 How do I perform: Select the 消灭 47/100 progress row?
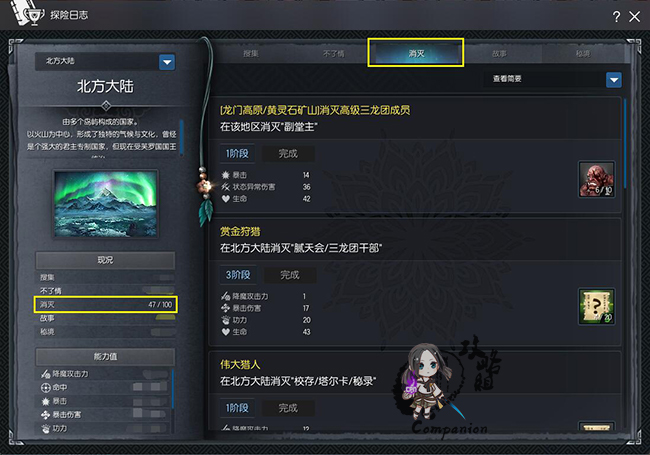(106, 305)
